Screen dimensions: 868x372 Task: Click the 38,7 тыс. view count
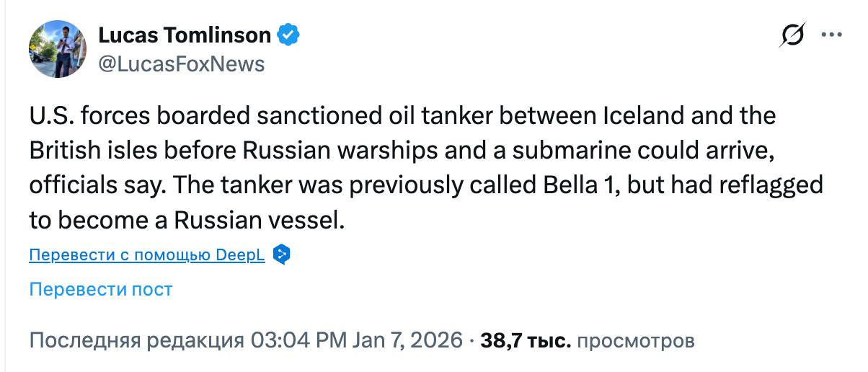[526, 340]
